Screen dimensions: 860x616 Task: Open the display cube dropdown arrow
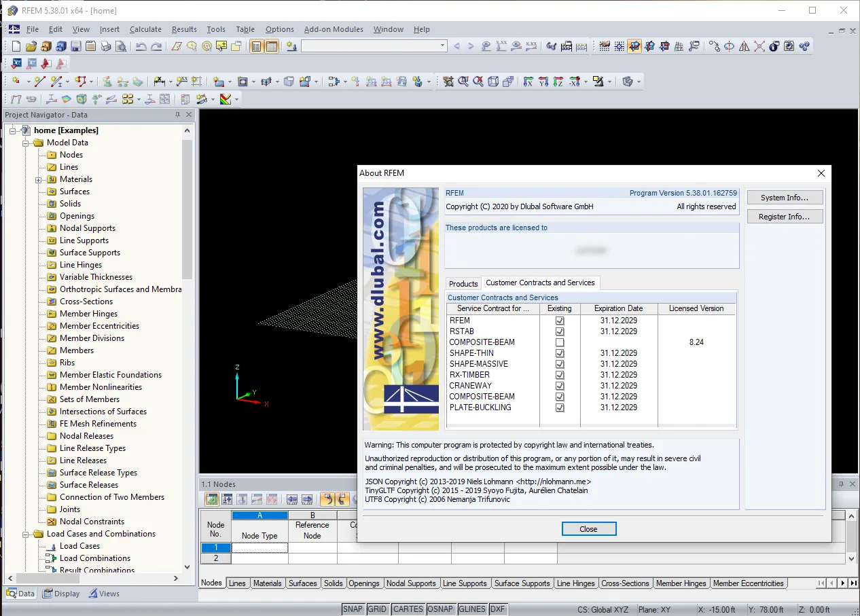point(639,81)
